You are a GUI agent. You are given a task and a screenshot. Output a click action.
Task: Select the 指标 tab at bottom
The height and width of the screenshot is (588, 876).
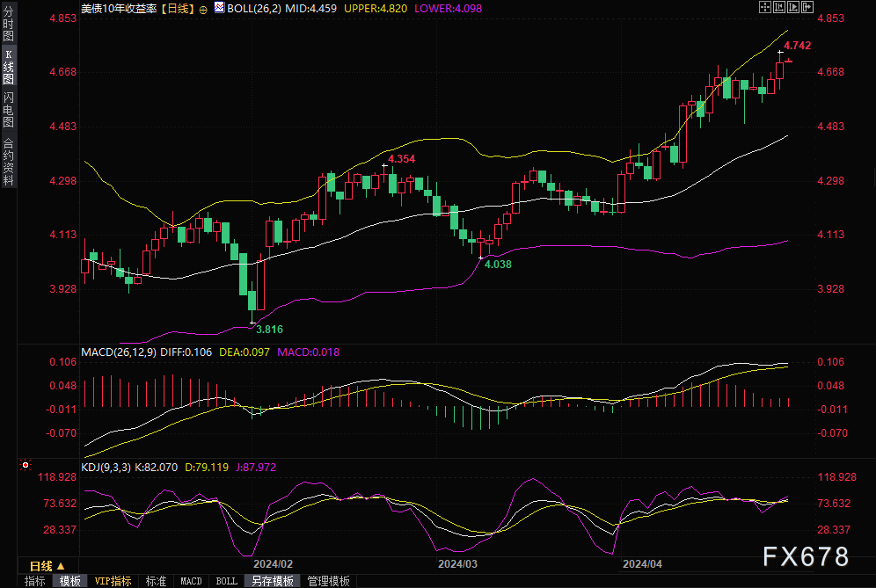coord(35,581)
